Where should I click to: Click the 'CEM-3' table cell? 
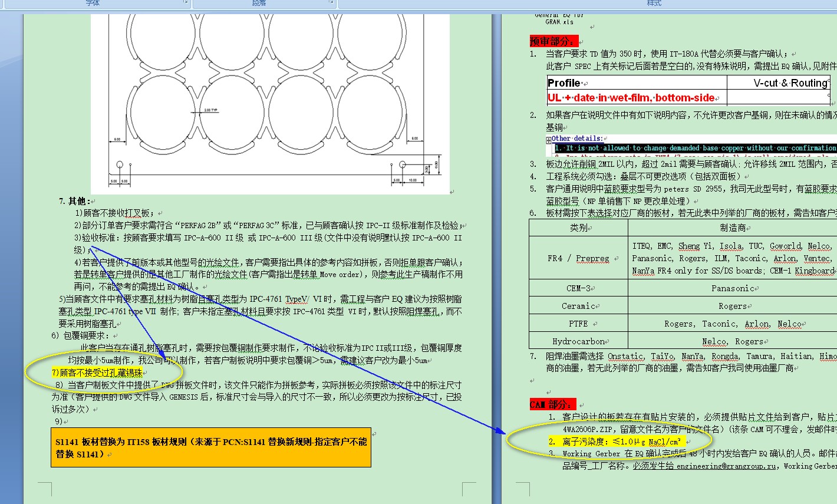[578, 288]
